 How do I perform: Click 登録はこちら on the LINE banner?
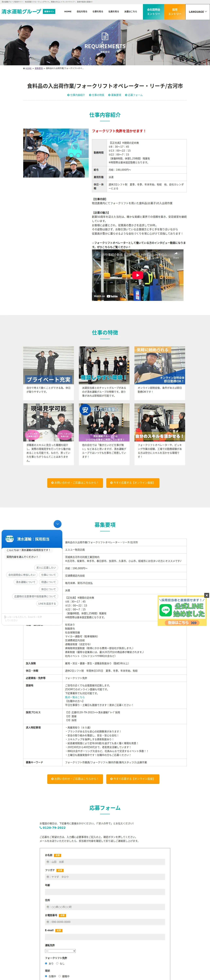[x=182, y=622]
